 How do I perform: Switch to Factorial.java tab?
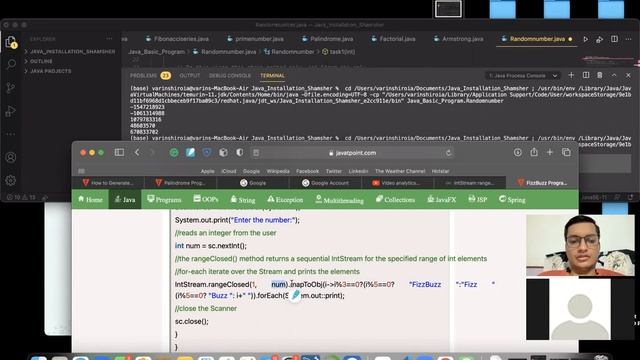393,39
